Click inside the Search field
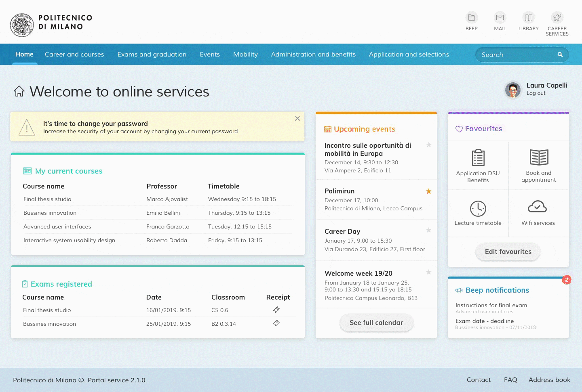Screen dimensions: 582x392 (513, 55)
